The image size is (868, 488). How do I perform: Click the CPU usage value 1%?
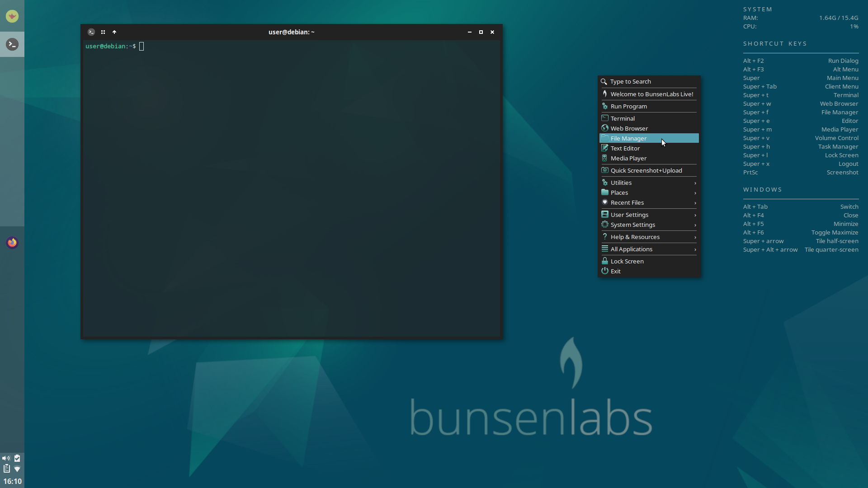tap(854, 27)
